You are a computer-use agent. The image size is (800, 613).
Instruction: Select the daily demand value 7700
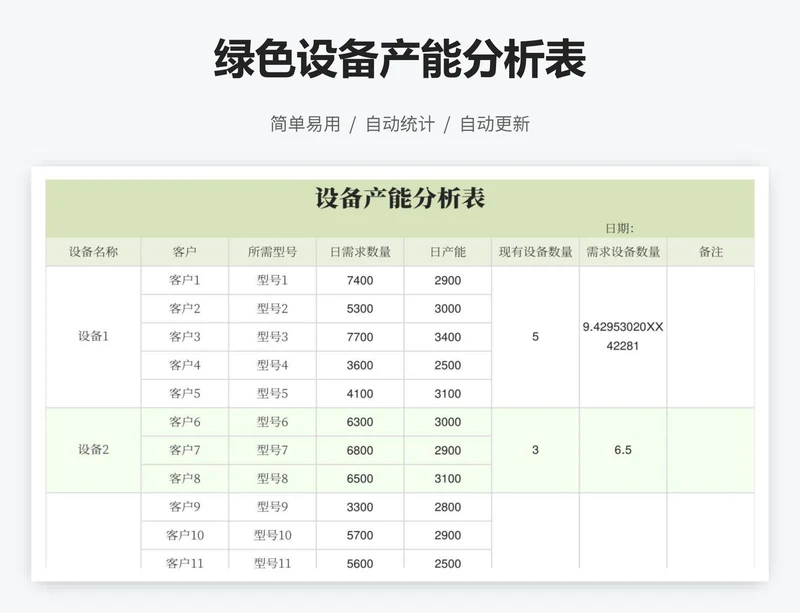point(360,337)
